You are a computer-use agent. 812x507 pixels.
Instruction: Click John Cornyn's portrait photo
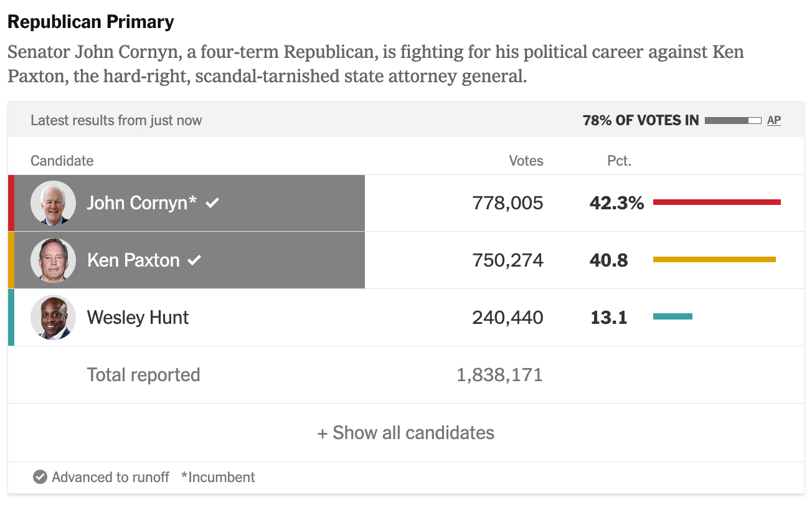[x=54, y=203]
